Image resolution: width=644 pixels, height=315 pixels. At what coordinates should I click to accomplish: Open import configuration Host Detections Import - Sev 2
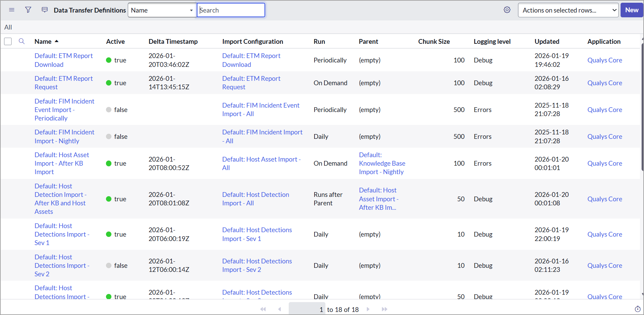pos(257,265)
